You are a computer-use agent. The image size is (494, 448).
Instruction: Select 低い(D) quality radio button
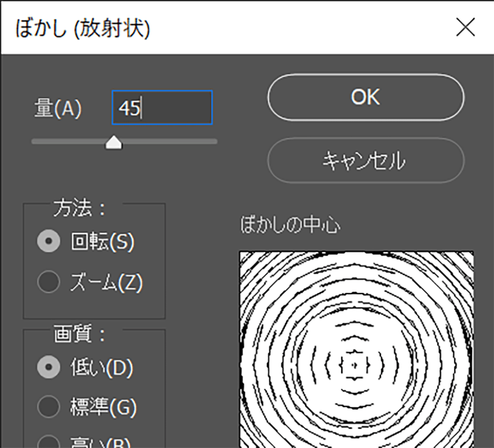48,368
